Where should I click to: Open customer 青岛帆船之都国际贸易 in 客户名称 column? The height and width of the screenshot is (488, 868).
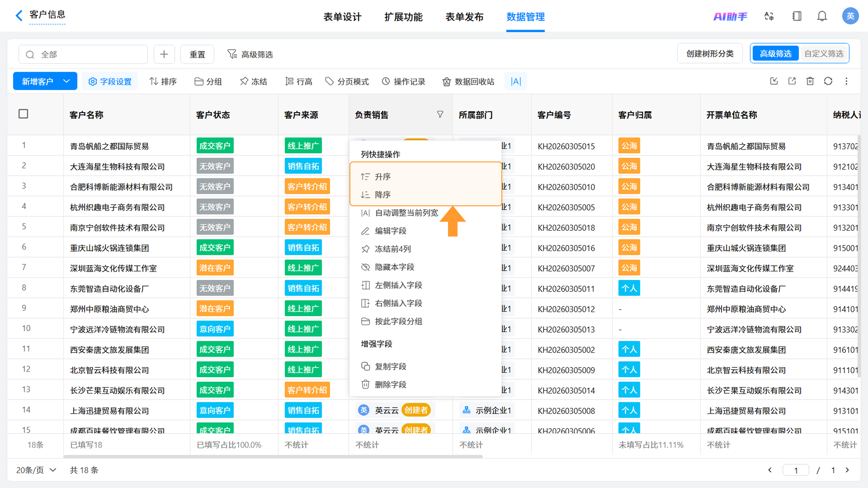point(109,146)
